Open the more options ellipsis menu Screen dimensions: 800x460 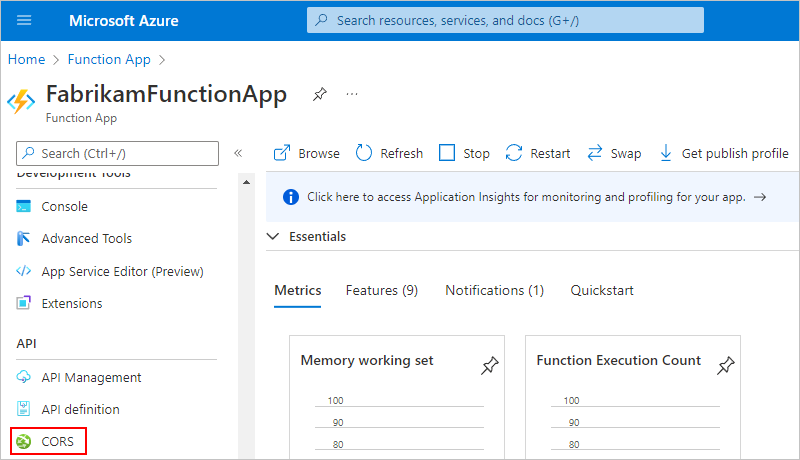click(352, 94)
